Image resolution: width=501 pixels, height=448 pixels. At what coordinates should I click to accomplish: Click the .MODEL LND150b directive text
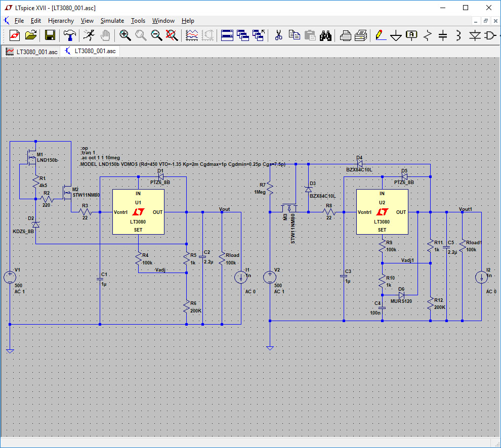pyautogui.click(x=183, y=164)
